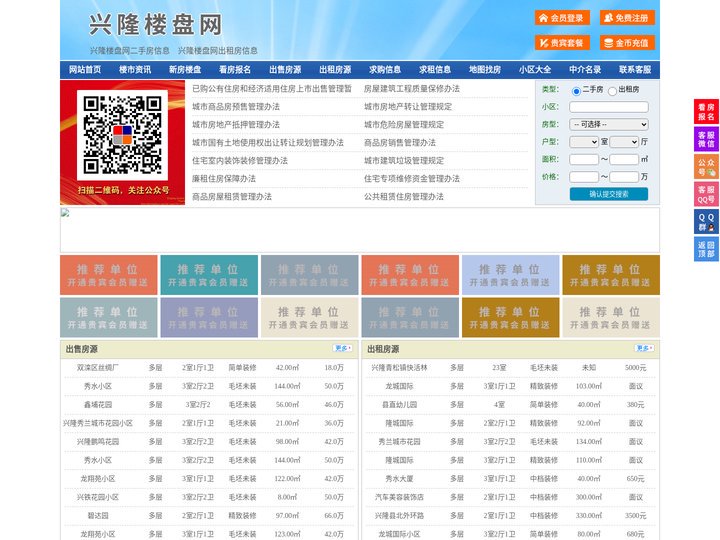Open the 中介名录 nav item
This screenshot has width=720, height=540.
[585, 70]
